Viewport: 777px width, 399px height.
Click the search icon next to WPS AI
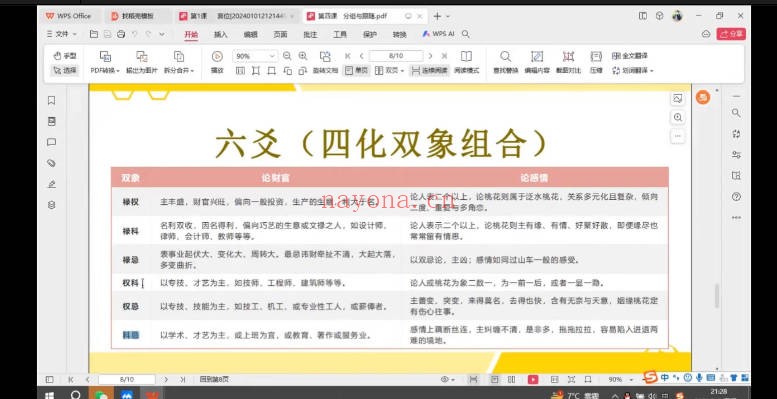(466, 34)
